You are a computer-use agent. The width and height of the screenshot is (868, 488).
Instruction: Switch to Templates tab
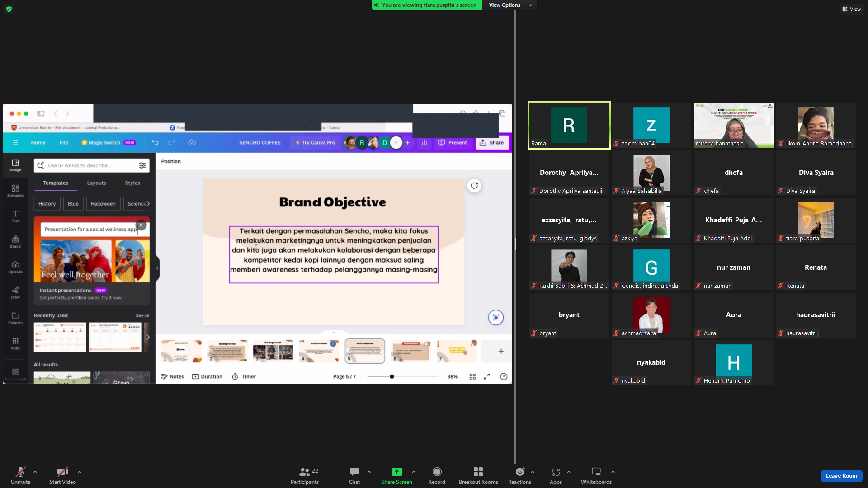click(x=56, y=183)
